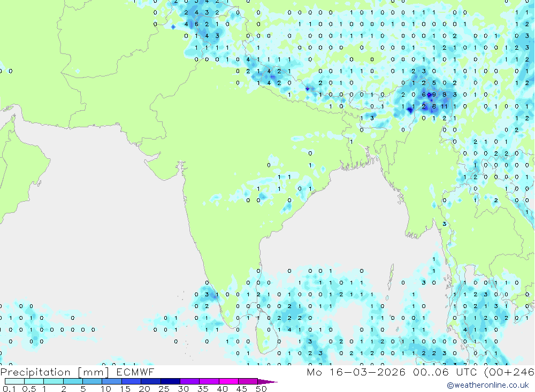
Task: Select the 30–35 mm purple legend box
Action: tap(190, 381)
